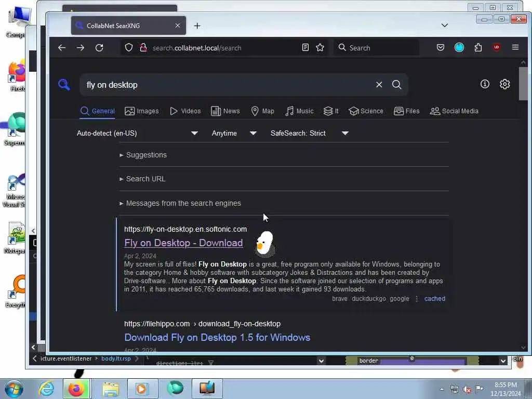Switch to the News category tab

[225, 111]
